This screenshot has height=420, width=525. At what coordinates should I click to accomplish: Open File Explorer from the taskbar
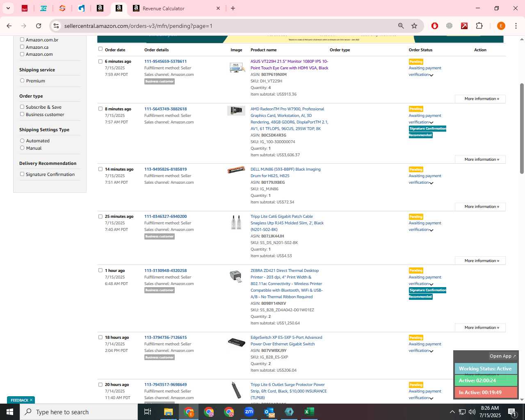169,412
